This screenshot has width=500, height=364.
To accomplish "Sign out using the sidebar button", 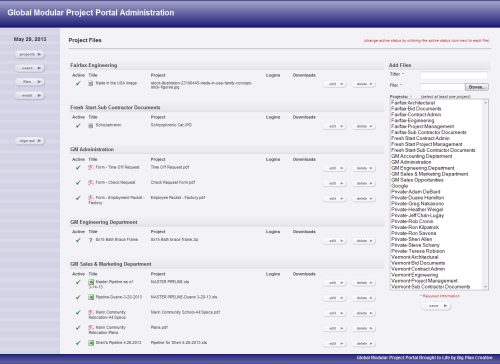I will [x=30, y=141].
